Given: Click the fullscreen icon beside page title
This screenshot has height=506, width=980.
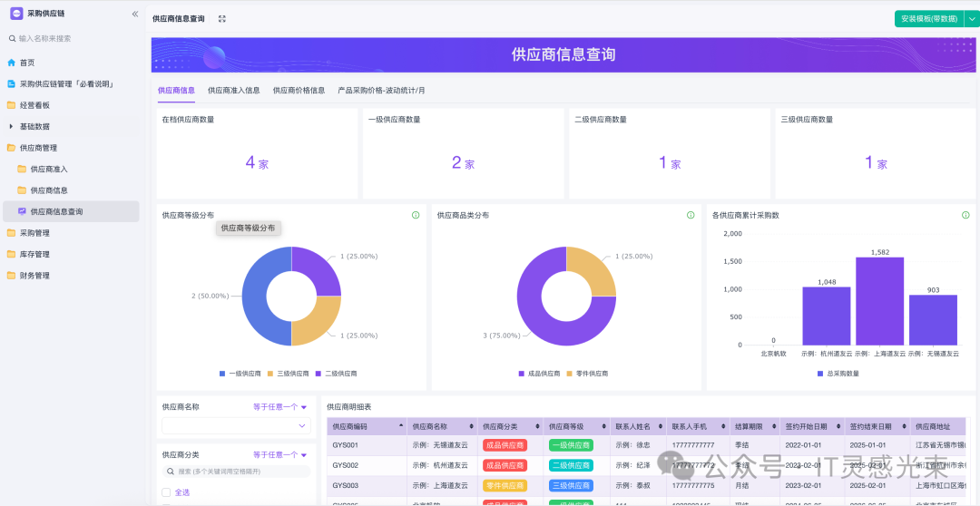Looking at the screenshot, I should pos(222,19).
